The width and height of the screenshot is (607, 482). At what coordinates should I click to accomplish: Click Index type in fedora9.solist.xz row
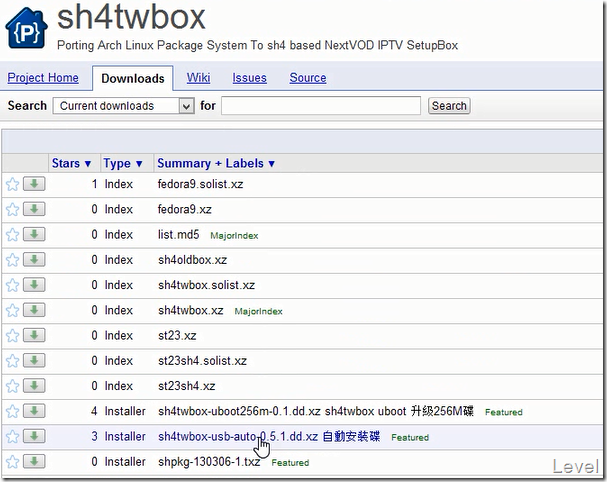click(x=118, y=184)
